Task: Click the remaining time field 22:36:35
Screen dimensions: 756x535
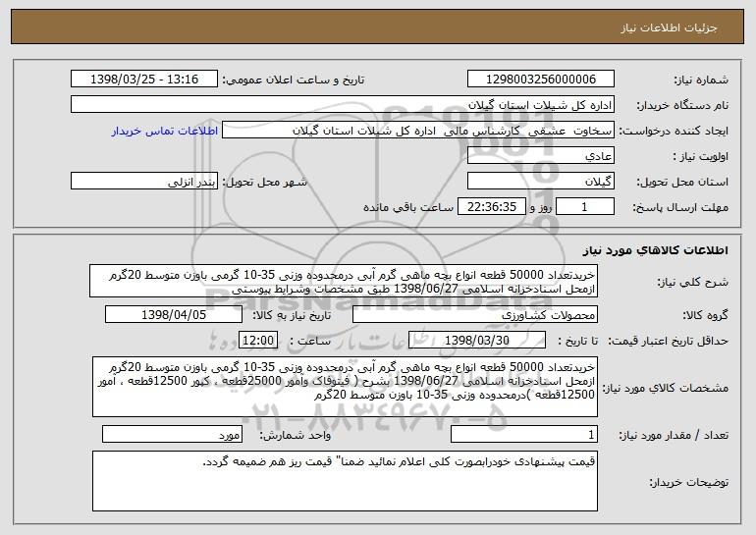Action: point(491,207)
